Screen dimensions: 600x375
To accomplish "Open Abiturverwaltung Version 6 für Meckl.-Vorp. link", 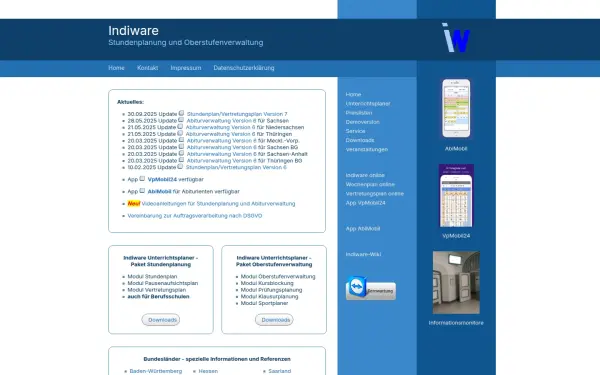I will coord(222,140).
